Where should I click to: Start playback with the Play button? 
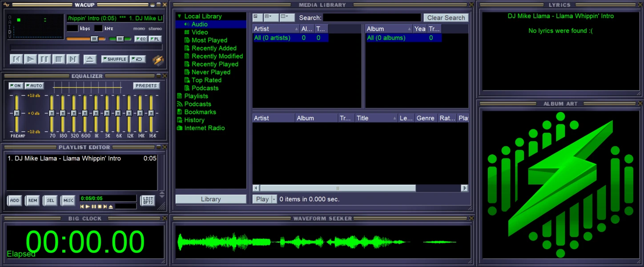point(30,59)
